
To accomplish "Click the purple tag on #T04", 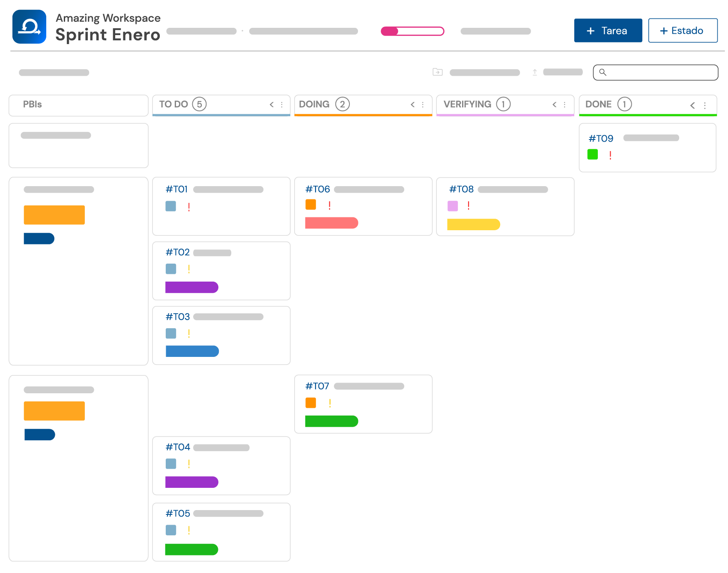I will pyautogui.click(x=192, y=482).
